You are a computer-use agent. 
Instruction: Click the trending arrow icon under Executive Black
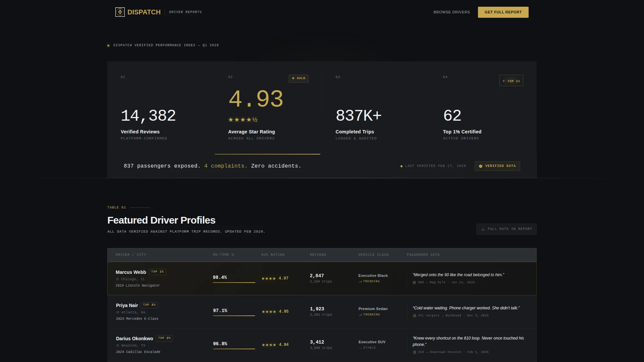pyautogui.click(x=360, y=282)
